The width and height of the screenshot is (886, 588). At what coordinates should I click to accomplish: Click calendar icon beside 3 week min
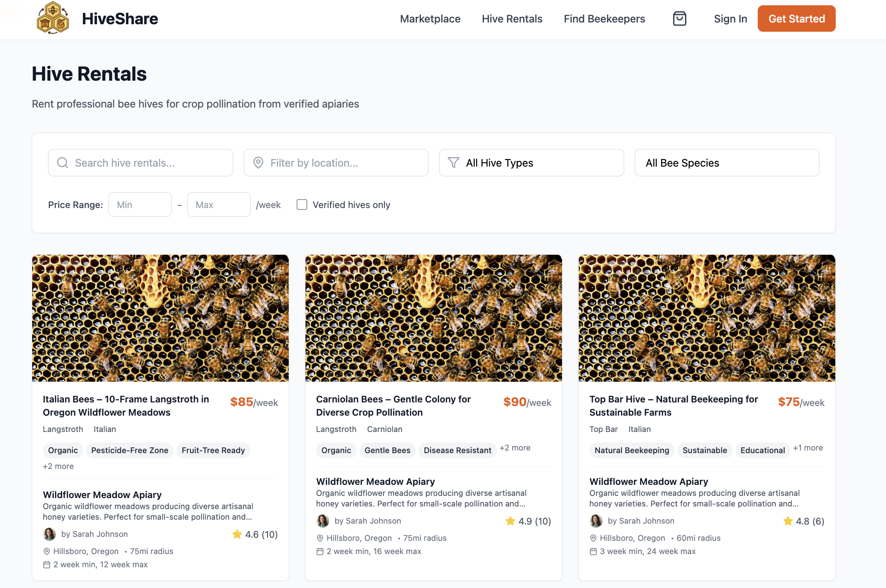point(593,551)
